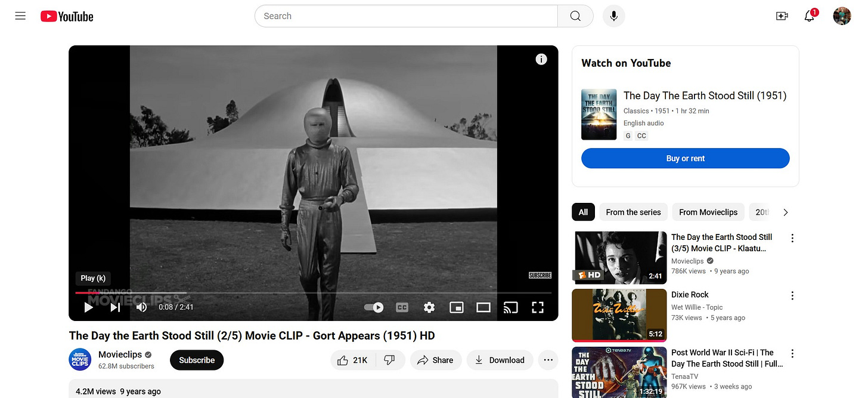Open Wet Willie - Topic channel

pos(697,307)
